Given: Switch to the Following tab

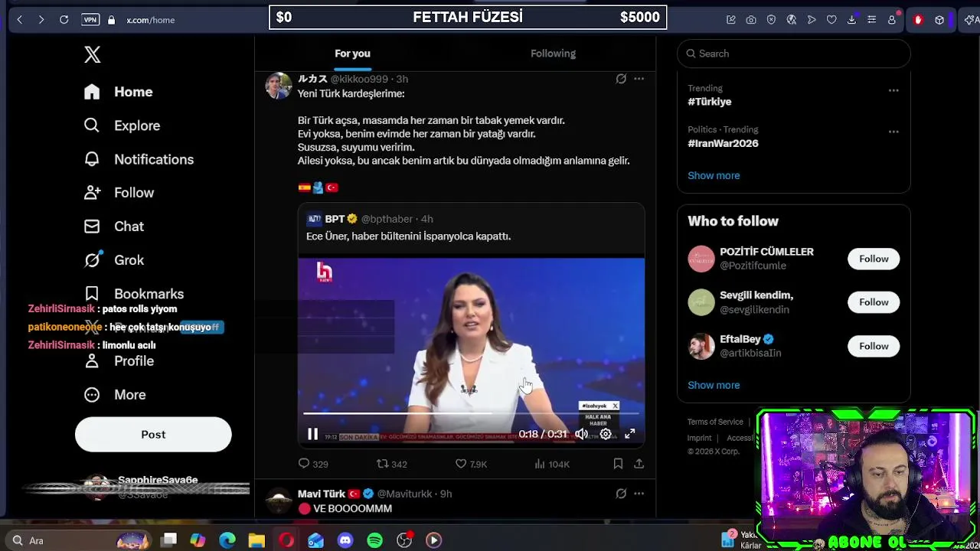Looking at the screenshot, I should (553, 54).
